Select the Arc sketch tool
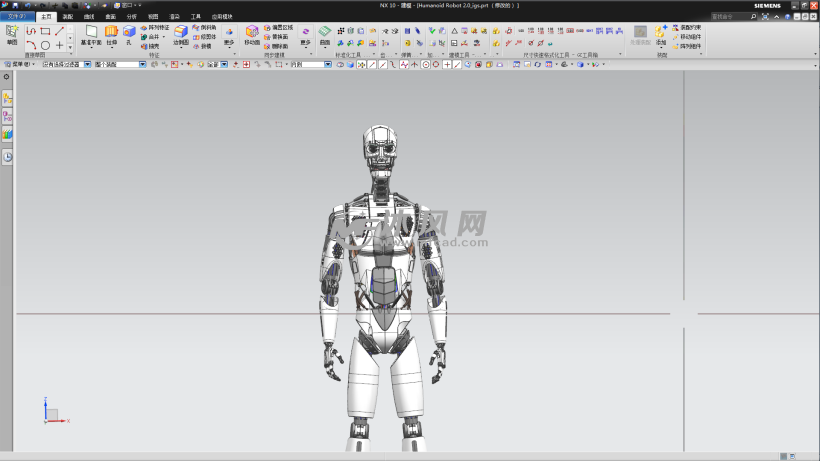The width and height of the screenshot is (820, 461). pos(31,45)
